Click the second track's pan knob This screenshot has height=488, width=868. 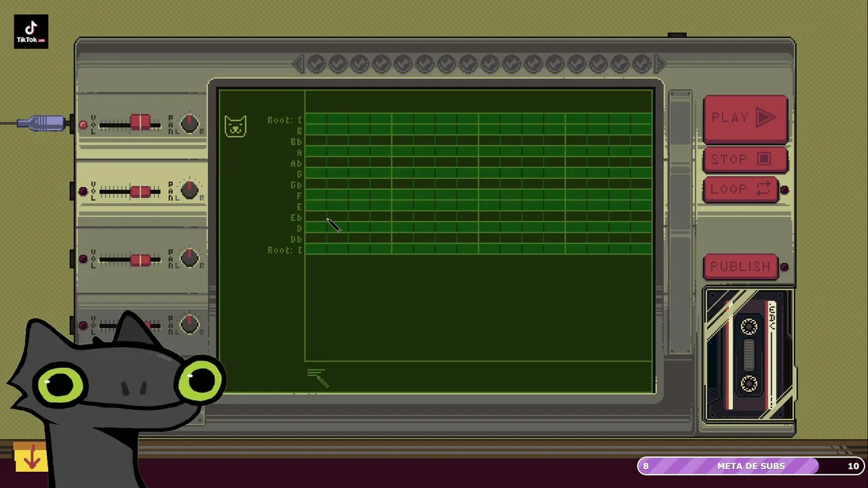click(x=189, y=190)
